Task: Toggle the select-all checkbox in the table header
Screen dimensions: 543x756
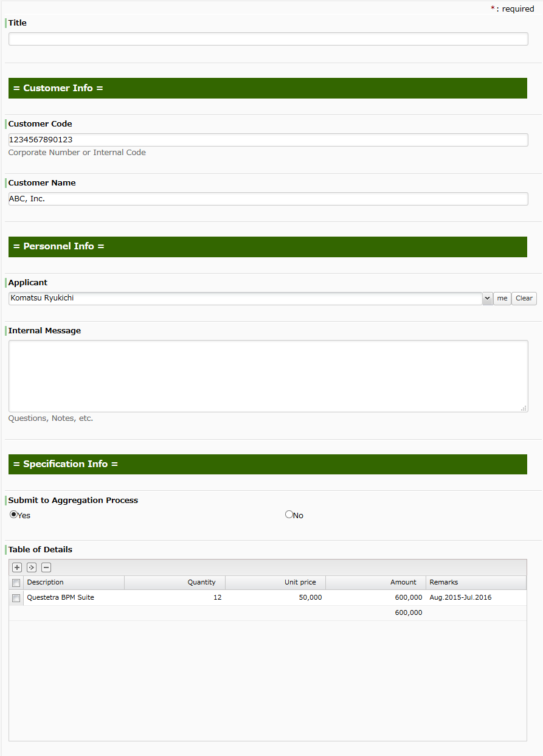Action: tap(16, 582)
